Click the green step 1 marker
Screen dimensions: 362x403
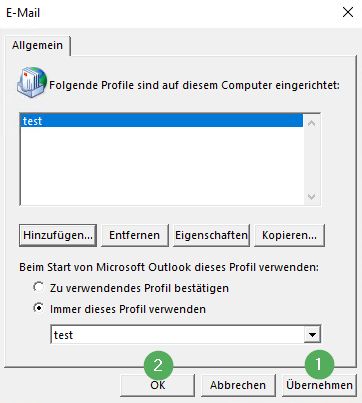pos(319,364)
